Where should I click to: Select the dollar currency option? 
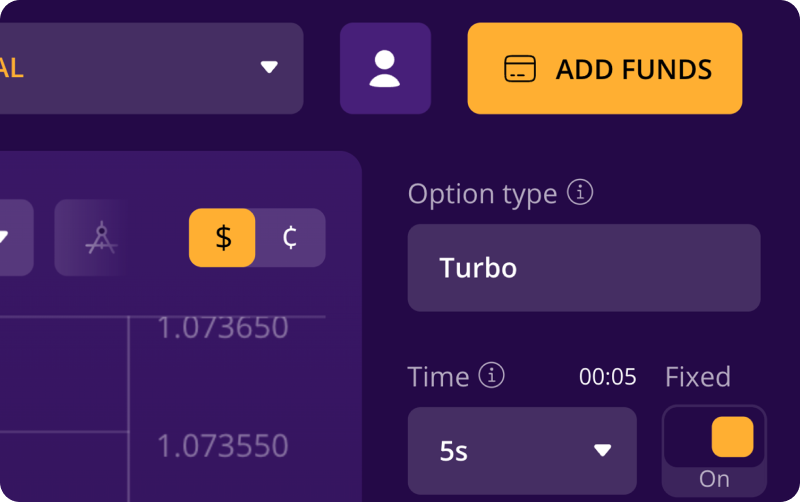coord(222,238)
